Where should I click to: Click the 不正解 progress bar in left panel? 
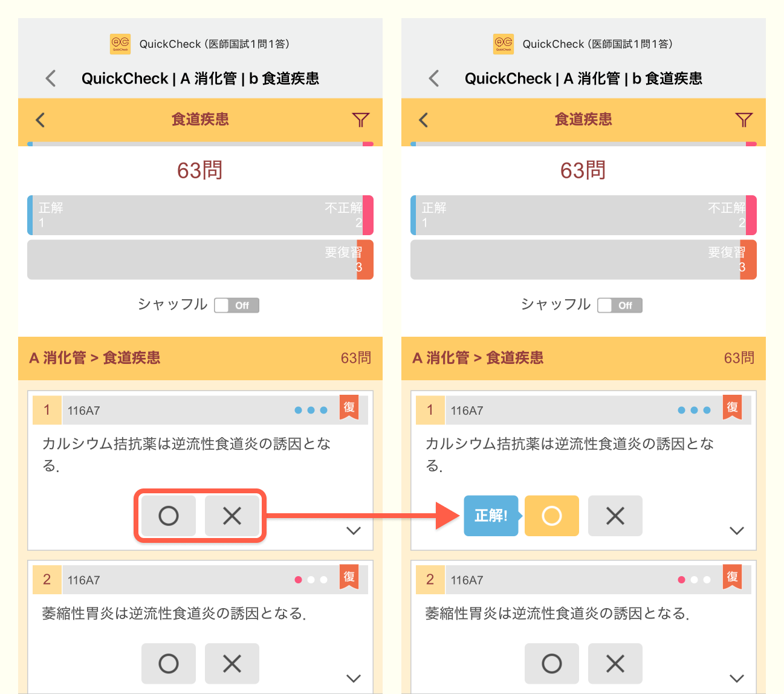pyautogui.click(x=200, y=215)
